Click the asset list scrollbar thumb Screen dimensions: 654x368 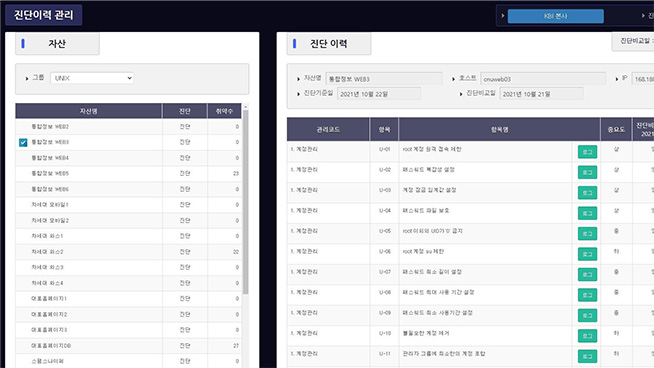pyautogui.click(x=245, y=202)
